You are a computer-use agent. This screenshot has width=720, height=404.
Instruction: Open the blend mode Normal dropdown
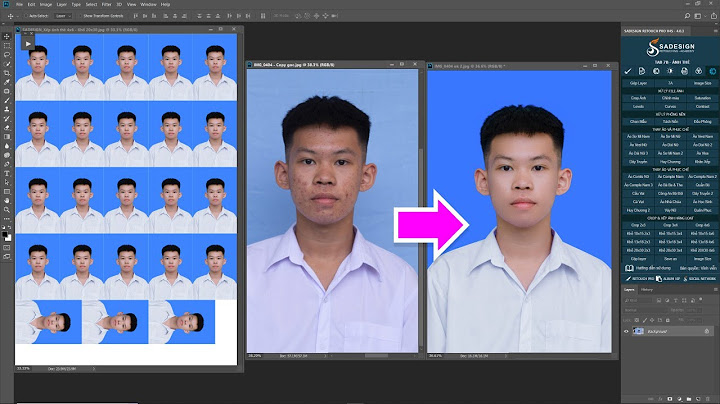tap(644, 310)
